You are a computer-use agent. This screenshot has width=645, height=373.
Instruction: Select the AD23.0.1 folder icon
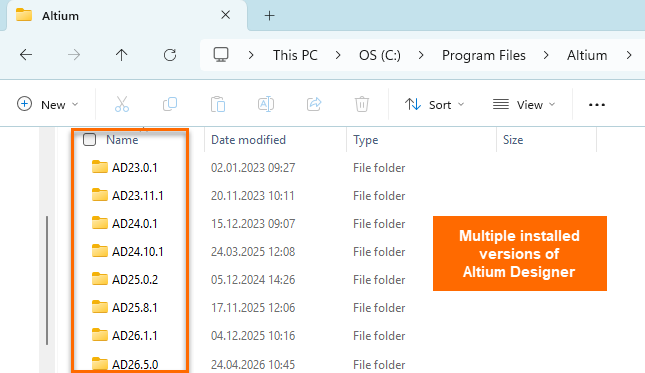(x=100, y=167)
